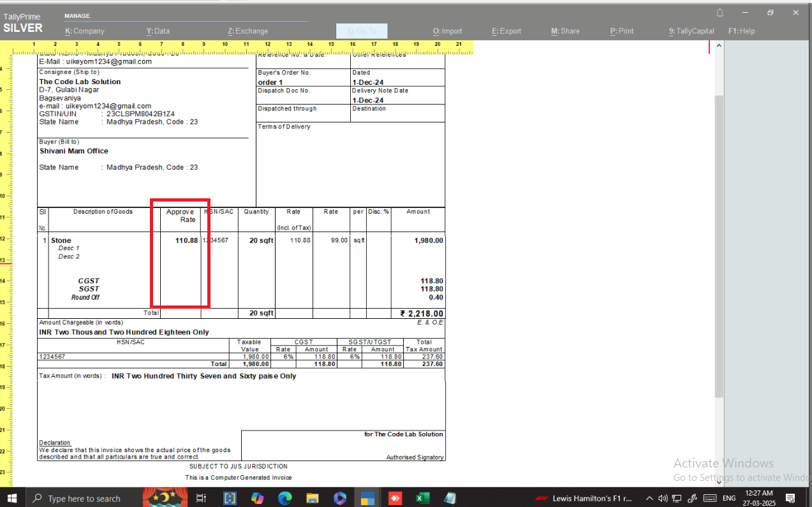812x507 pixels.
Task: Open Microsoft Edge from the taskbar
Action: point(284,498)
